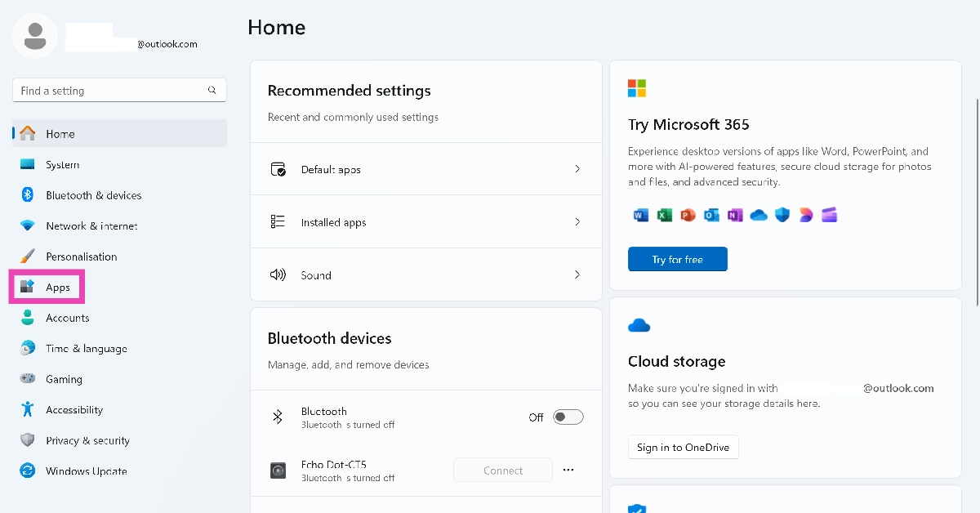Turn on the Bluetooth toggle
This screenshot has width=980, height=513.
tap(568, 417)
